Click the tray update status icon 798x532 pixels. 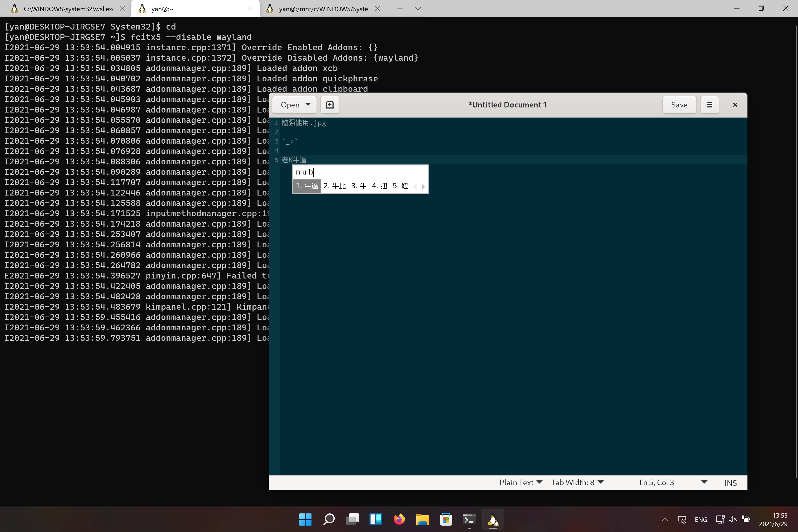click(681, 519)
